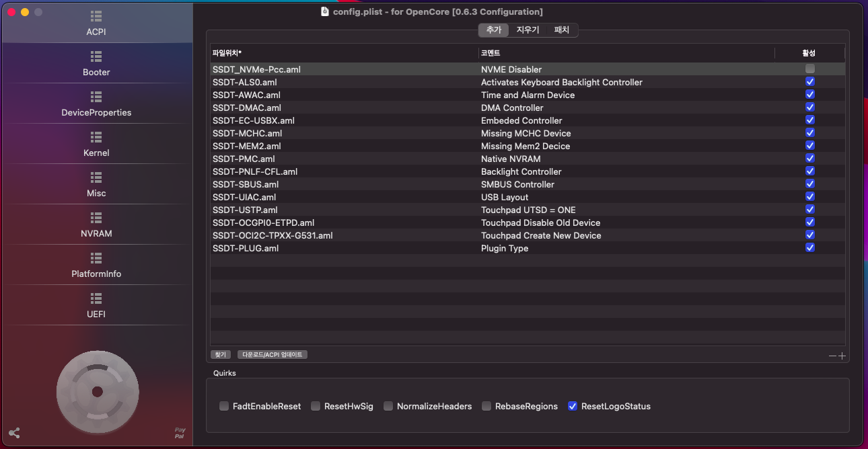The height and width of the screenshot is (449, 868).
Task: Select SSDT-OCGPI0-ETPD.aml file name
Action: [264, 222]
